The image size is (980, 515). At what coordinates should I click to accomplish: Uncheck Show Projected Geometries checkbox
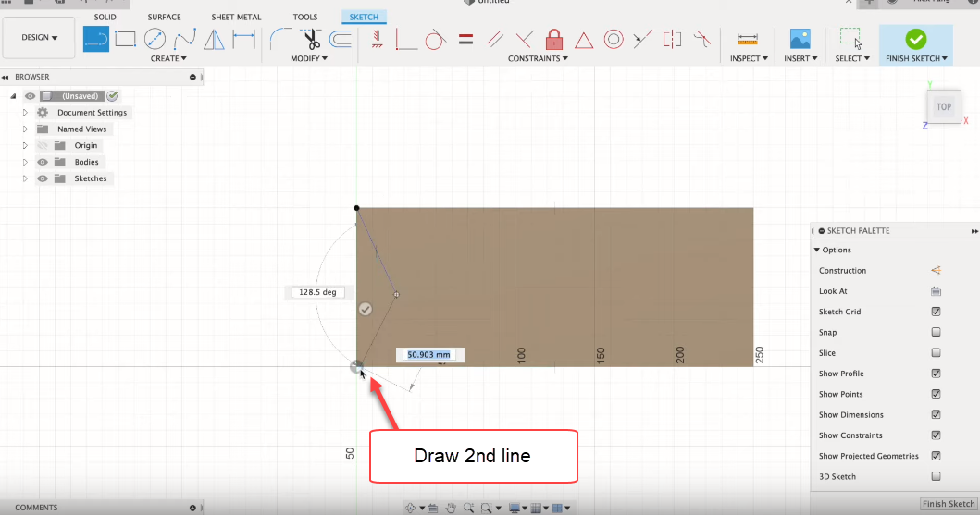click(x=936, y=456)
